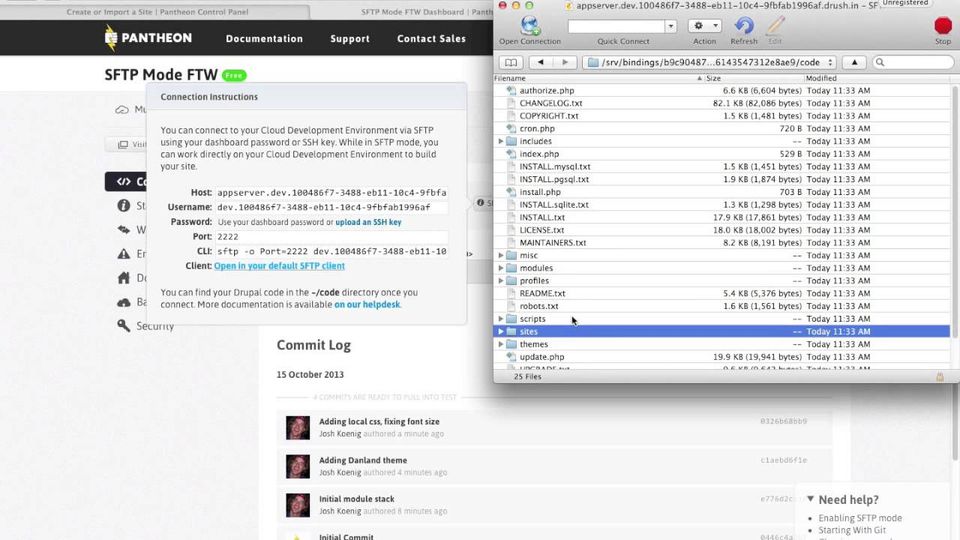This screenshot has height=540, width=960.
Task: Sort by Size column header
Action: [754, 78]
